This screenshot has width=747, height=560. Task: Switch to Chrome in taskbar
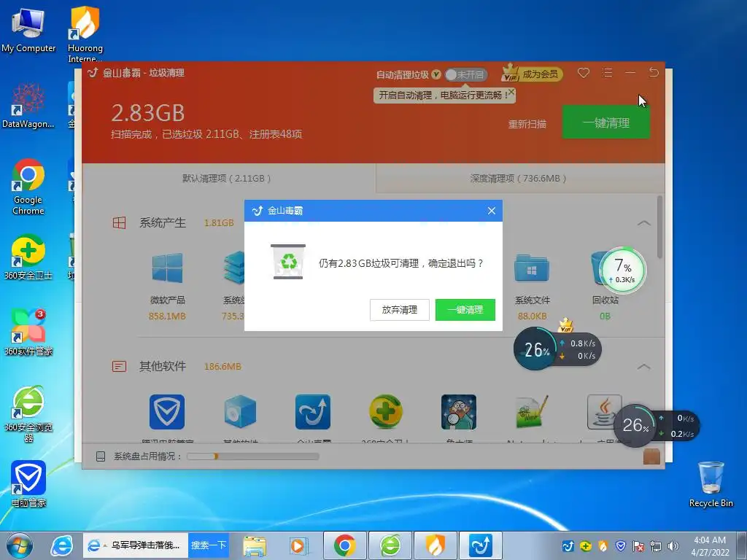pos(345,545)
